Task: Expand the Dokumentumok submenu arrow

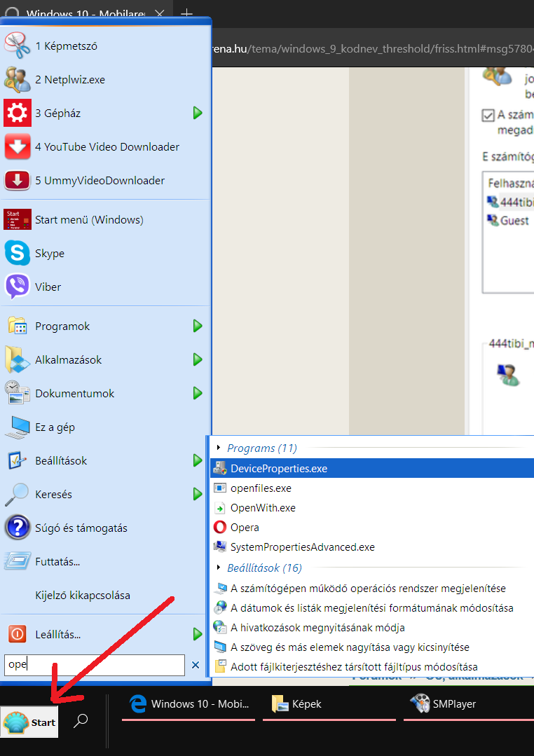Action: (198, 393)
